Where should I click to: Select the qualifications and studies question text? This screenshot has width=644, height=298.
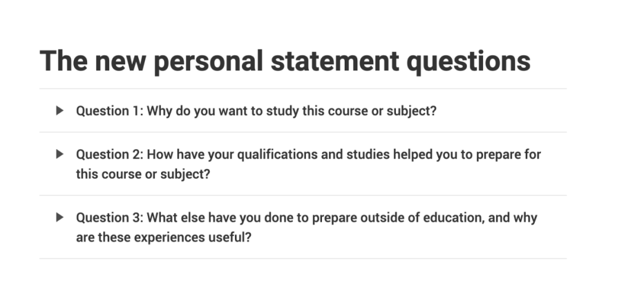click(308, 164)
